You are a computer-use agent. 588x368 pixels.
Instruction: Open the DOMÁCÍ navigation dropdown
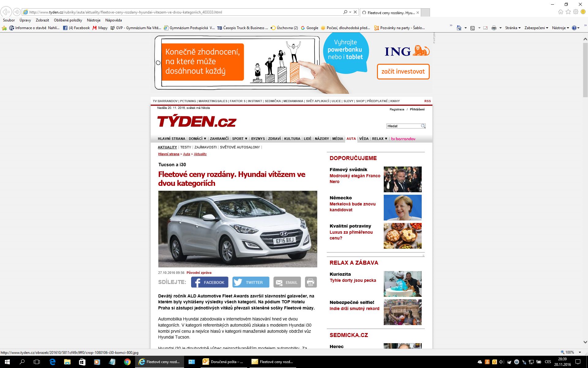click(x=198, y=139)
